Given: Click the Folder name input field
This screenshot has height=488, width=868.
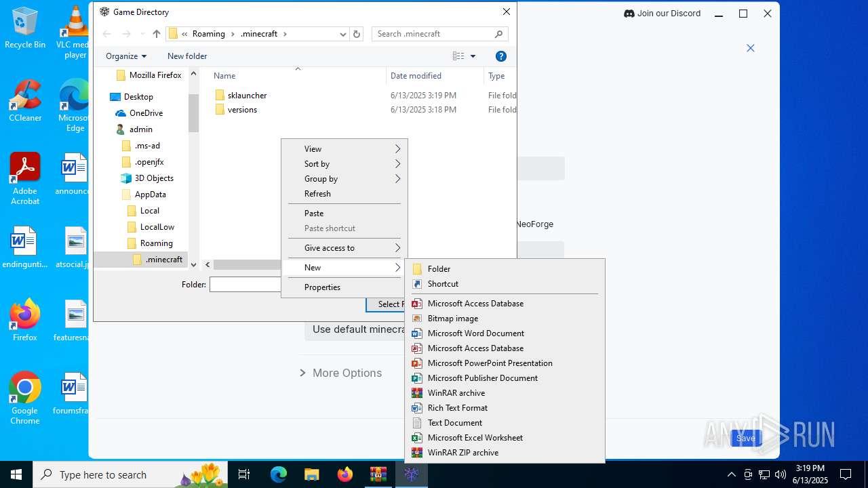Looking at the screenshot, I should click(245, 285).
